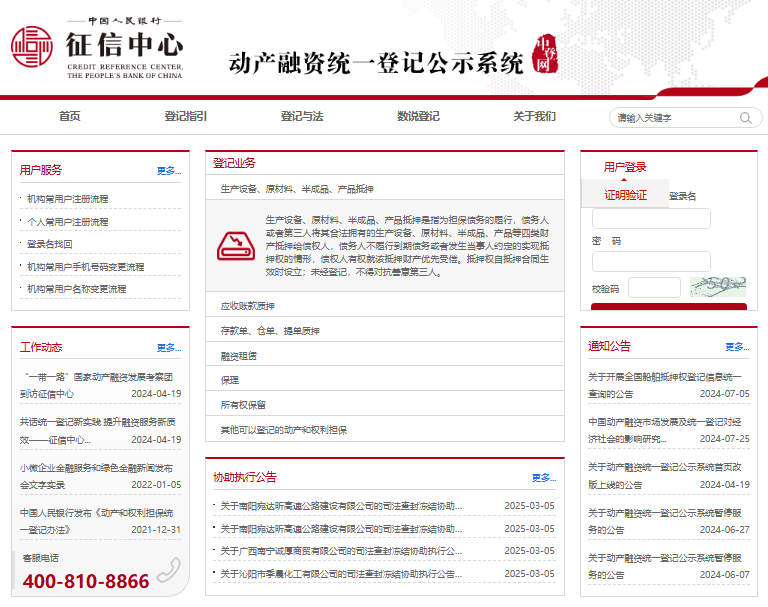The image size is (768, 607).
Task: Open 中国动产融资市场发展 research notice
Action: [x=665, y=430]
